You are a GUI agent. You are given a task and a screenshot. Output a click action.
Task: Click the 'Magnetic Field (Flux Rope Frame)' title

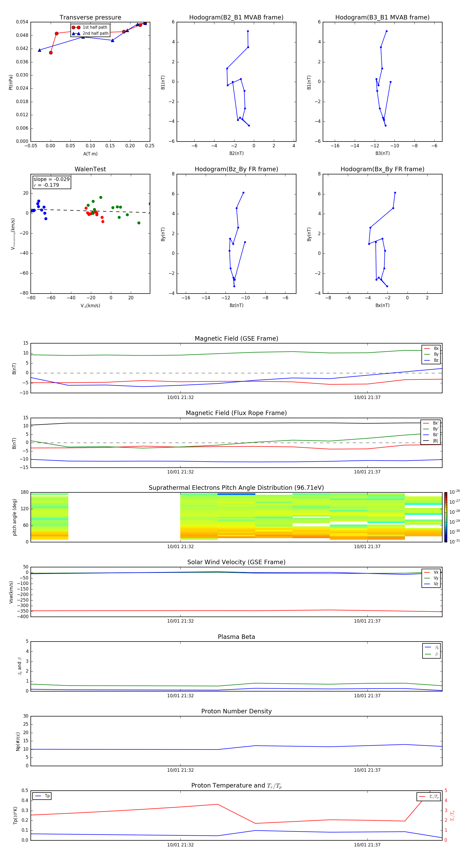click(x=236, y=413)
